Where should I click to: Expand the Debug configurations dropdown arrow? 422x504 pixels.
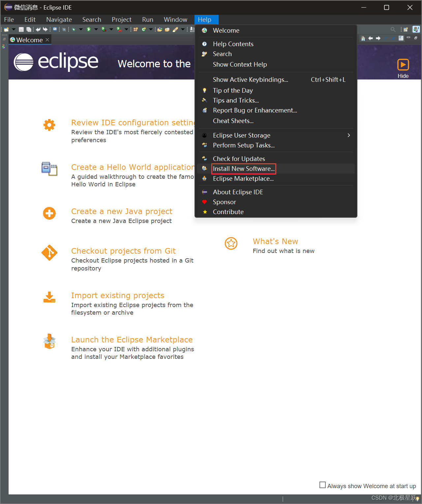(81, 29)
